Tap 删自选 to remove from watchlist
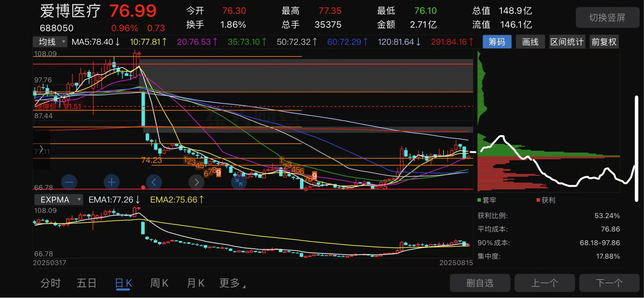 coord(480,283)
